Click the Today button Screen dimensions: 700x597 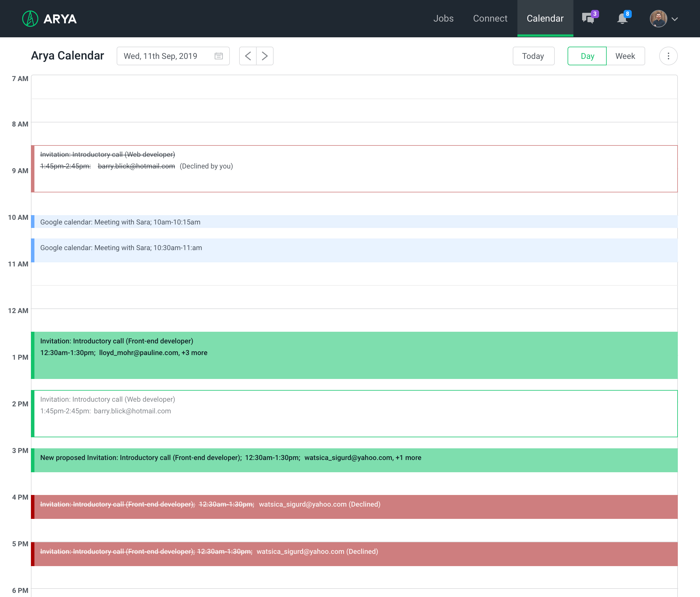point(533,56)
